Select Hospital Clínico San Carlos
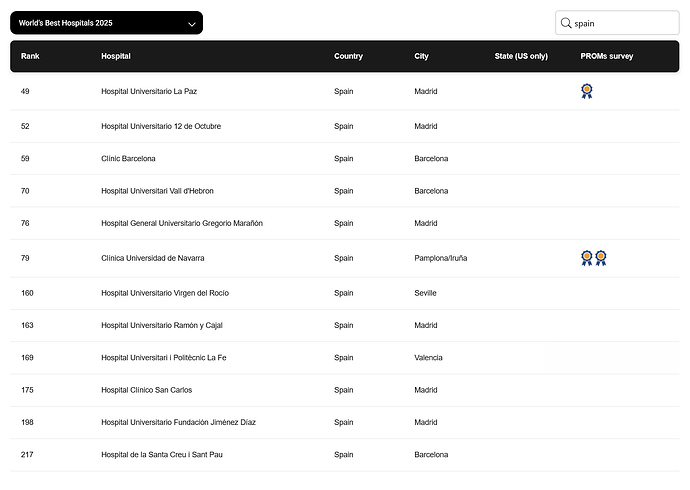Screen dimensions: 690x490 [x=147, y=390]
